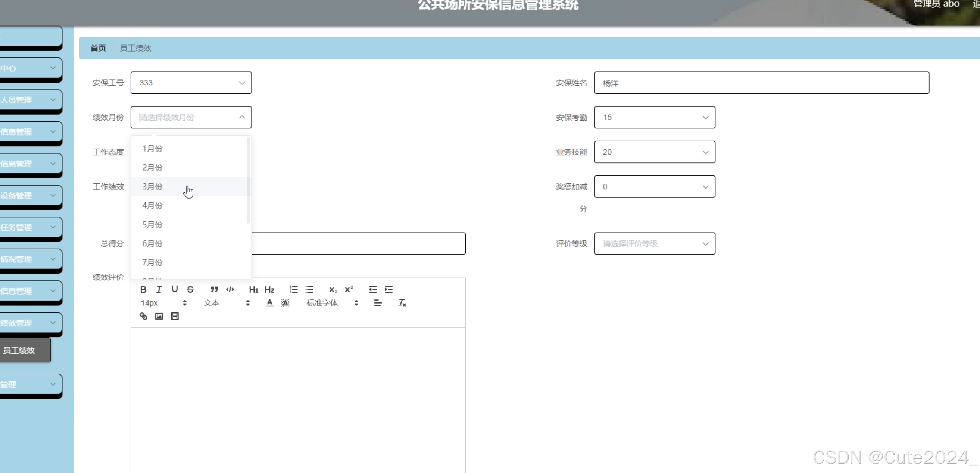
Task: Expand the 人员管理 sidebar menu
Action: coord(31,100)
